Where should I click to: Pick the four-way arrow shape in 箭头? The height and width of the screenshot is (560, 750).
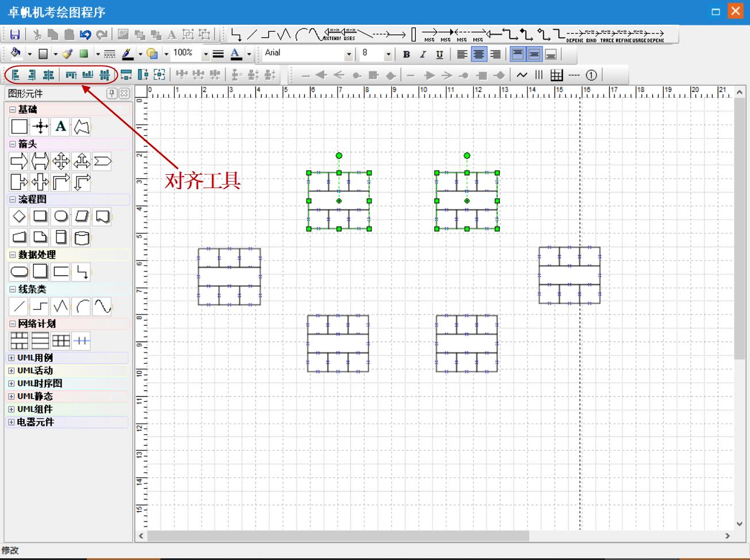pyautogui.click(x=61, y=162)
